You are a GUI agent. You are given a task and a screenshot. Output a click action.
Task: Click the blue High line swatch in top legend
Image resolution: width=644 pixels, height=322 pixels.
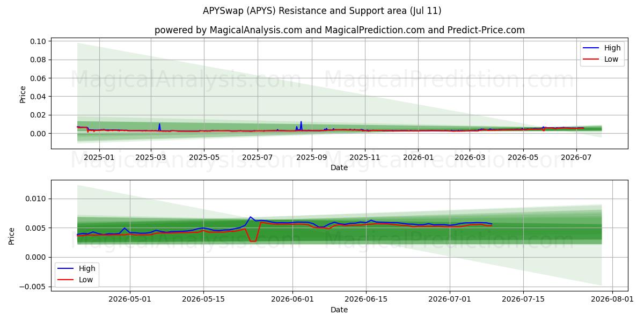pos(591,48)
